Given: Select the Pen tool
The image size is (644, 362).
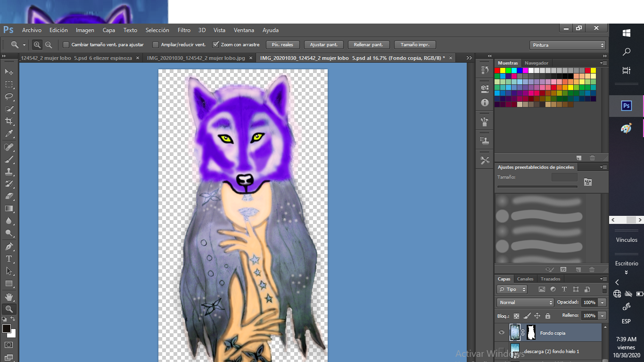Looking at the screenshot, I should point(9,247).
